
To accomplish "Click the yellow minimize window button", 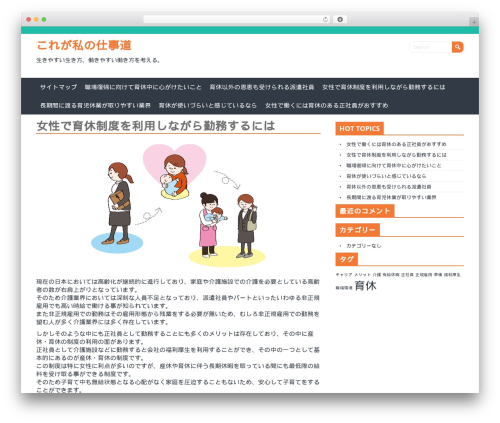I will pyautogui.click(x=36, y=19).
